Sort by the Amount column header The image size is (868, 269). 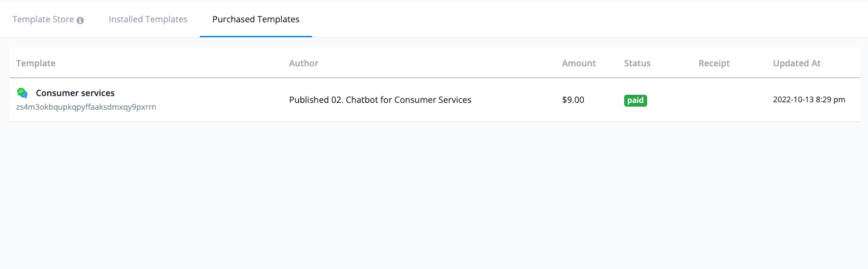coord(579,63)
